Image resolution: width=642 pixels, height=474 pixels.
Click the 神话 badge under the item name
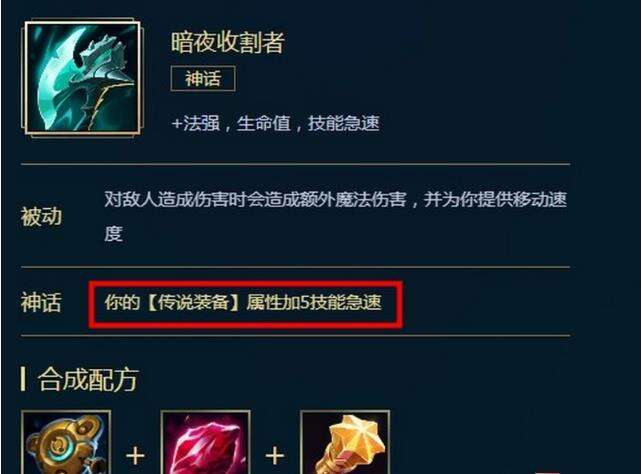coord(203,78)
